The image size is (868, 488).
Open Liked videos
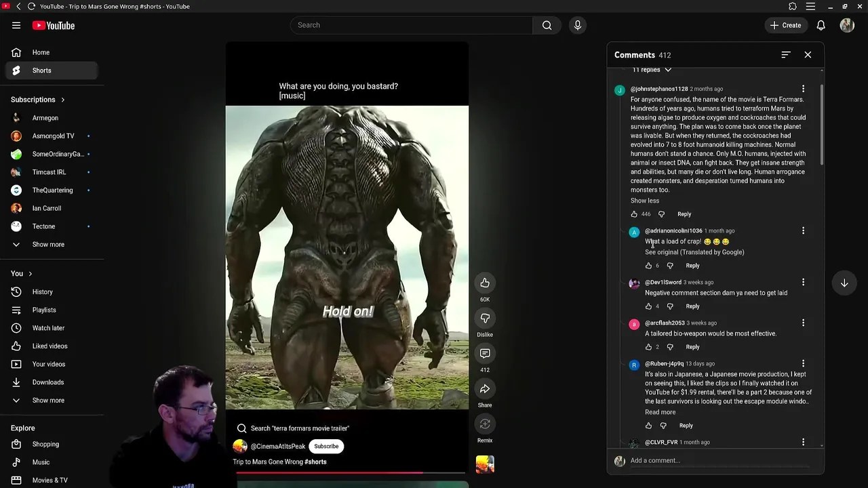pyautogui.click(x=52, y=346)
